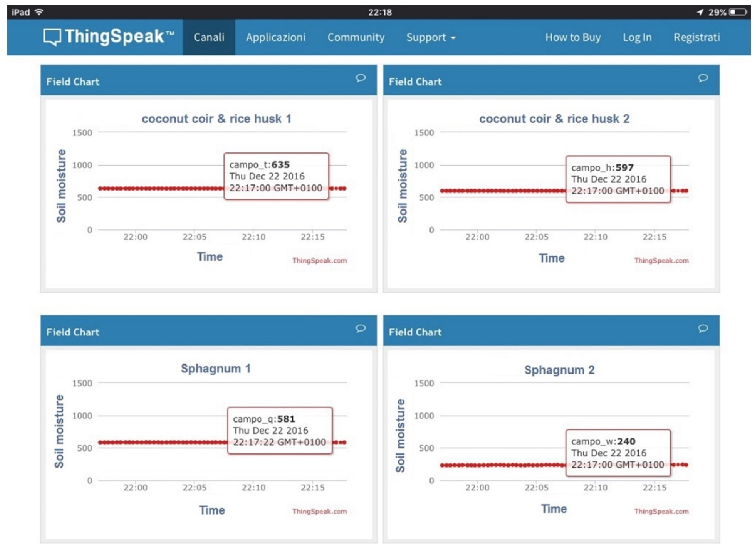
Task: Open comment icon on coconut coir chart 1
Action: [x=360, y=78]
